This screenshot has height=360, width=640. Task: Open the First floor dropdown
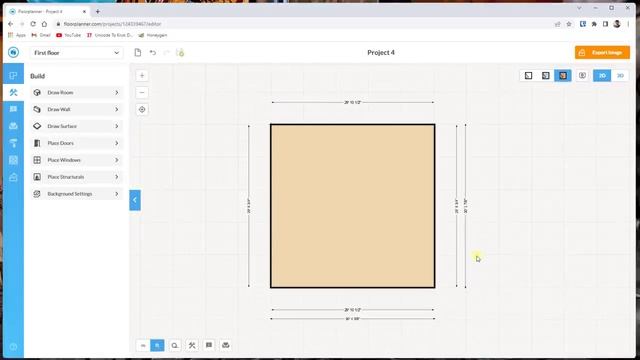click(76, 53)
